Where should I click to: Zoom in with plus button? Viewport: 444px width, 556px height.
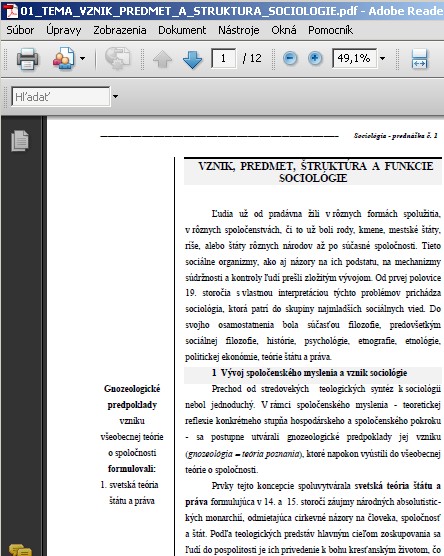(315, 58)
